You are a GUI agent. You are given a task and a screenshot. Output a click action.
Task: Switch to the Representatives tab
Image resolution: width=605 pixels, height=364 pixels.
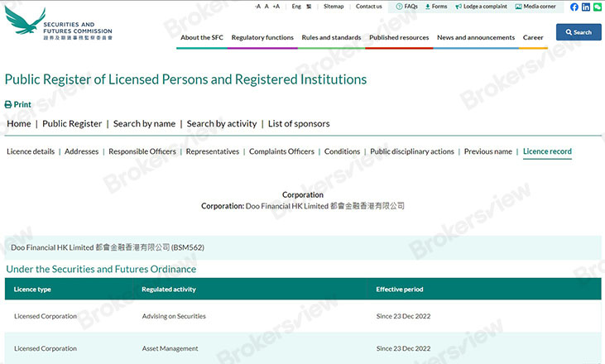(x=213, y=151)
